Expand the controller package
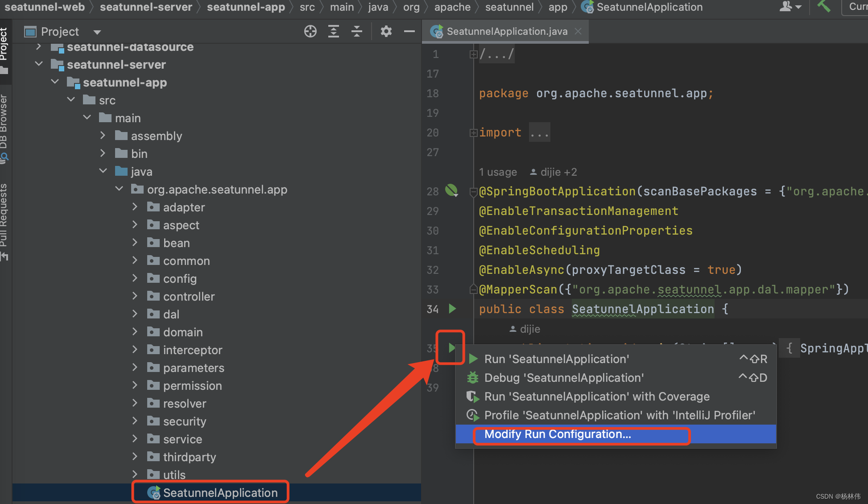The height and width of the screenshot is (504, 868). tap(135, 296)
